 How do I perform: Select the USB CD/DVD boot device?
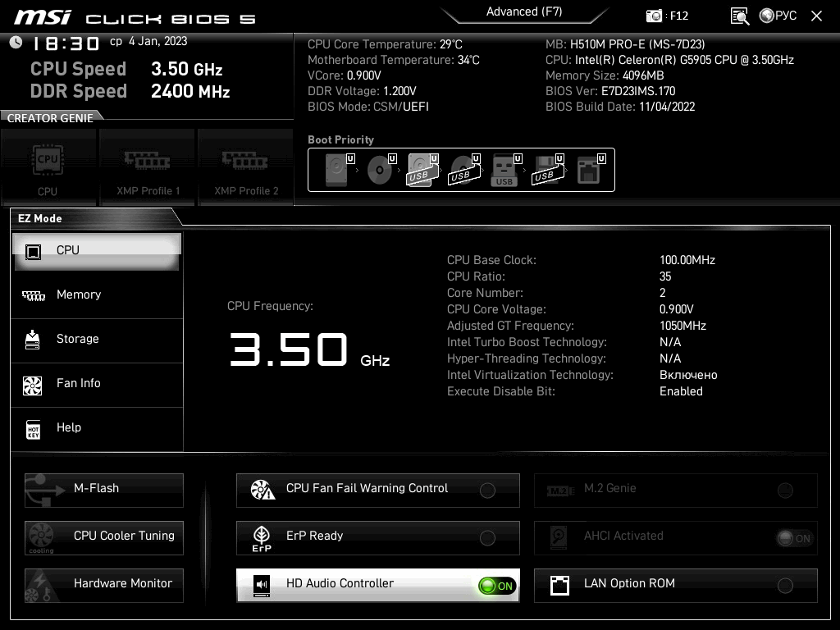(465, 170)
